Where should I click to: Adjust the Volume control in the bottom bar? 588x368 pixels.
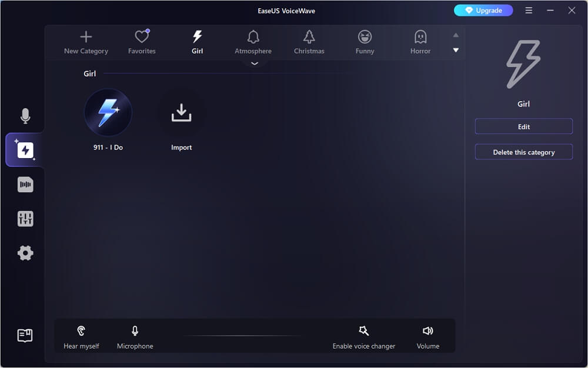click(427, 336)
